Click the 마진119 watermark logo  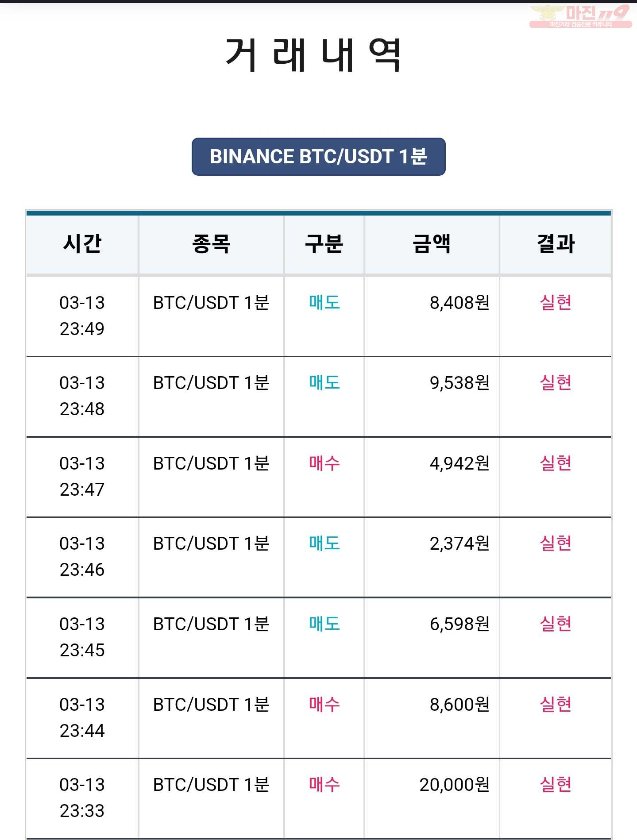[580, 16]
